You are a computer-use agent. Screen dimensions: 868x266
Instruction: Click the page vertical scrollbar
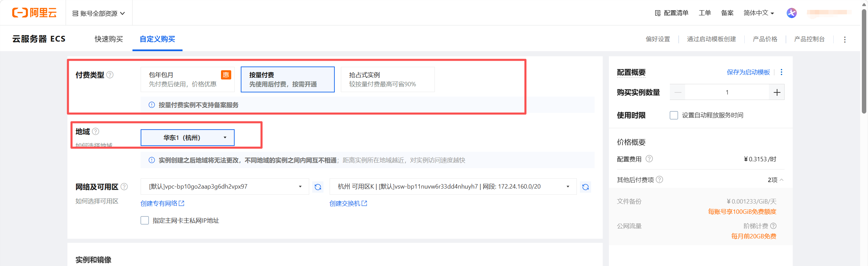[864, 61]
